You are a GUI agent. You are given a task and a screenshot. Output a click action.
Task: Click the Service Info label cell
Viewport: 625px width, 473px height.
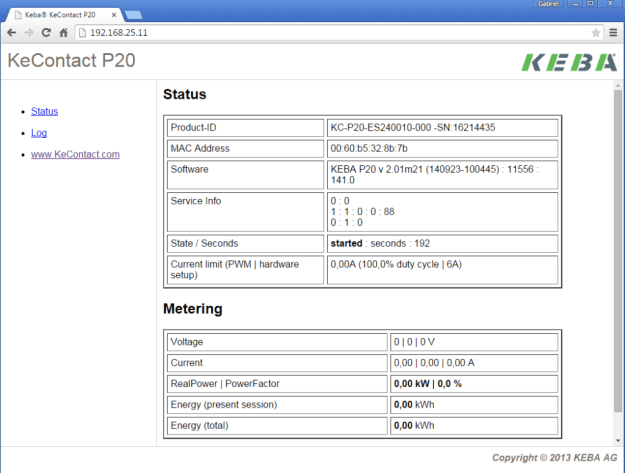[x=246, y=212]
